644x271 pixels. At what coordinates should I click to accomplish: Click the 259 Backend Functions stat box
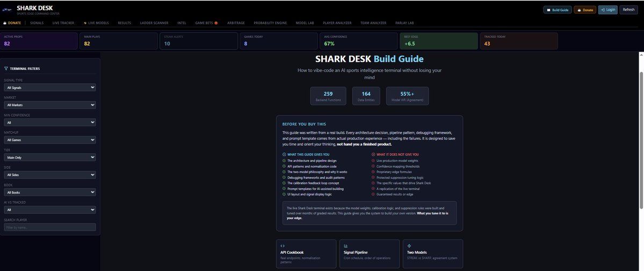click(x=328, y=96)
